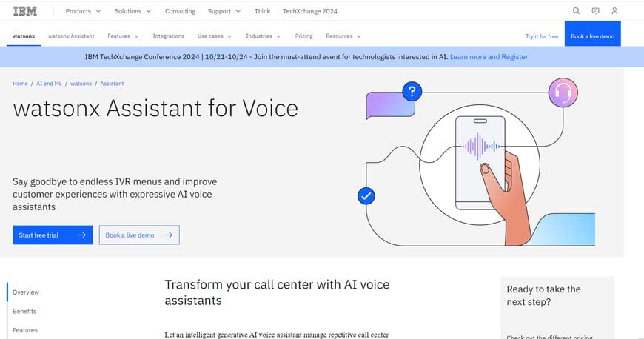Image resolution: width=644 pixels, height=339 pixels.
Task: Expand the Solutions dropdown chevron
Action: tap(149, 11)
